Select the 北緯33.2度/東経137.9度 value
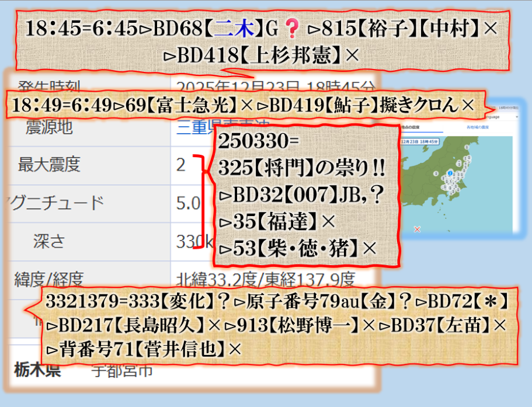Viewport: 532px width, 407px height. coord(266,279)
